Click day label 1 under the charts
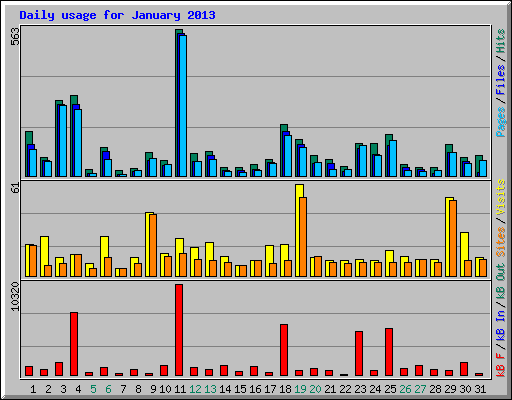The height and width of the screenshot is (400, 512). click(x=33, y=389)
